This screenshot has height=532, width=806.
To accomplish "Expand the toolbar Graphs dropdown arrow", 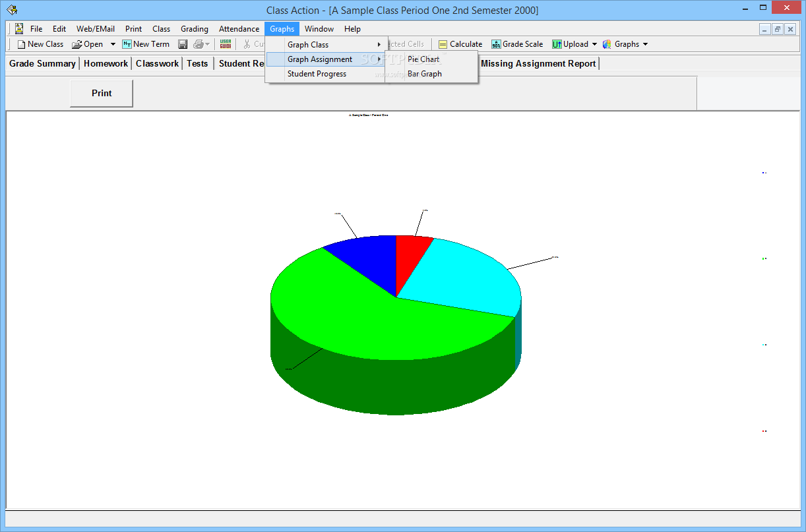I will tap(645, 44).
